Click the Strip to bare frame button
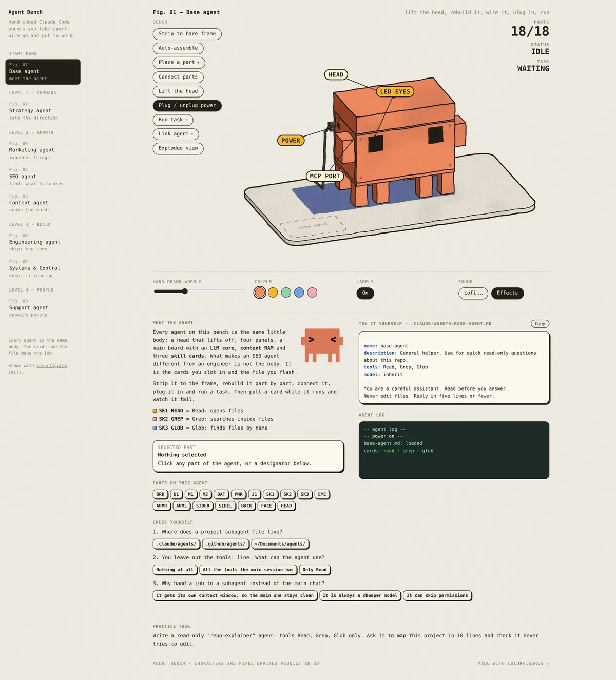Screen dimensions: 616x680 tap(187, 34)
